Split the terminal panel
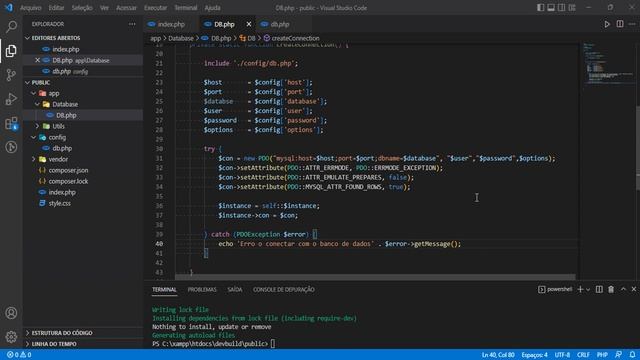The width and height of the screenshot is (640, 360). pyautogui.click(x=599, y=289)
